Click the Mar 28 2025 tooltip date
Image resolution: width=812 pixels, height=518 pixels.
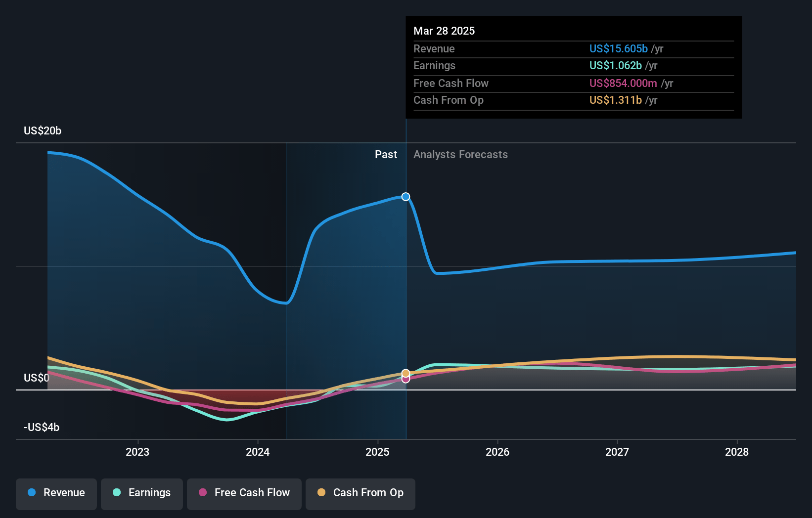pos(444,31)
